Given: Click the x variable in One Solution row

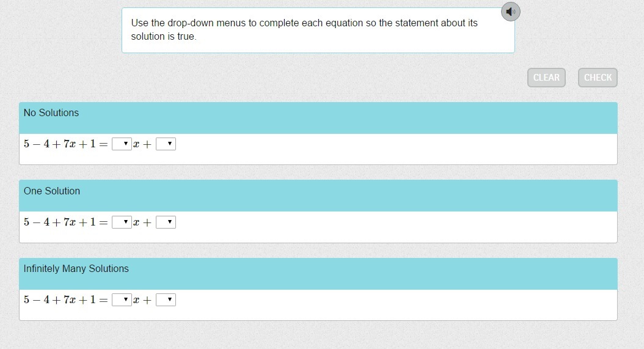Looking at the screenshot, I should 136,223.
